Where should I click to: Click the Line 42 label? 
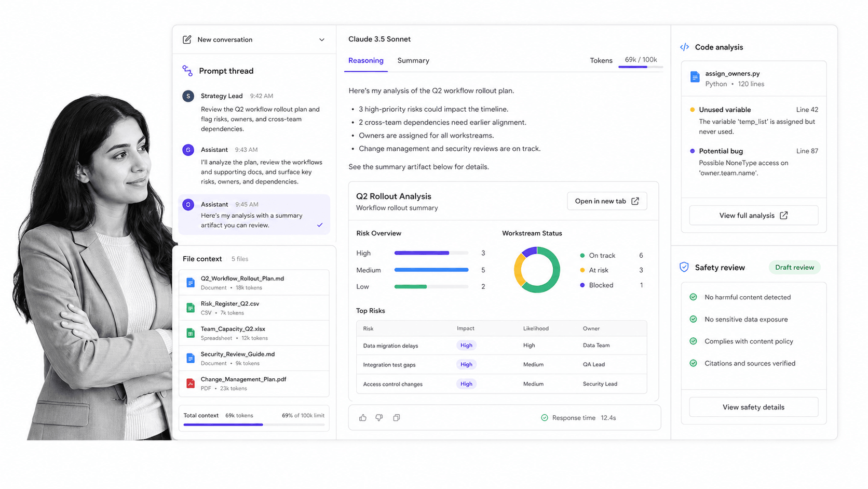(x=807, y=110)
